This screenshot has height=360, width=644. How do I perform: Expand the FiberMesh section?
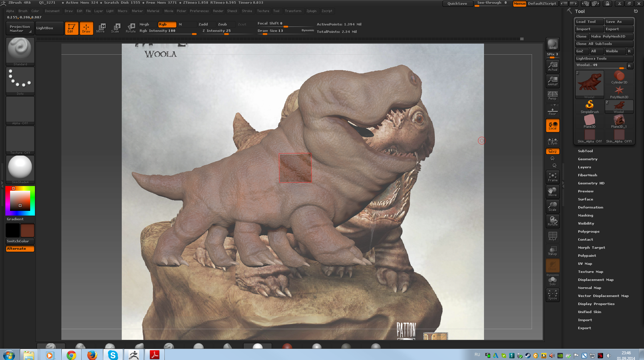point(588,175)
